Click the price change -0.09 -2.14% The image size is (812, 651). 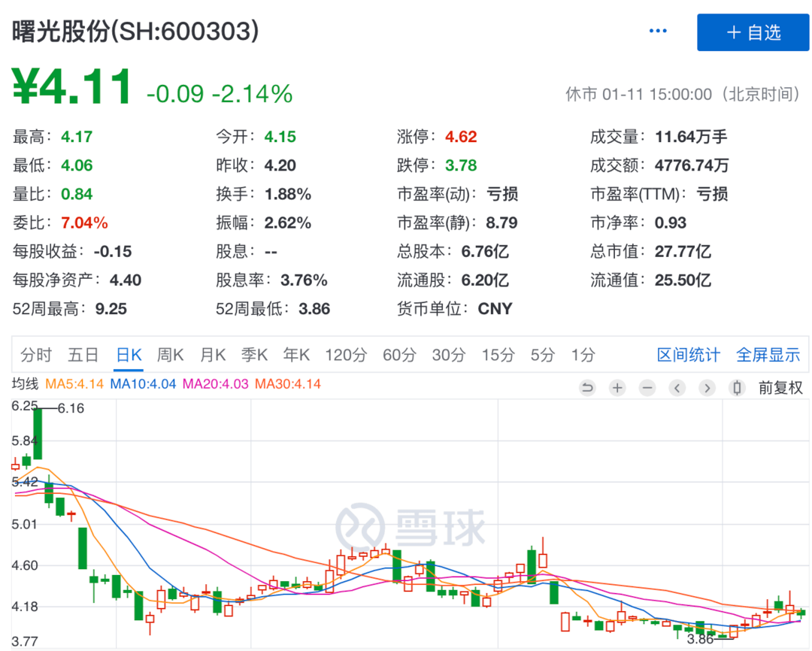[220, 94]
